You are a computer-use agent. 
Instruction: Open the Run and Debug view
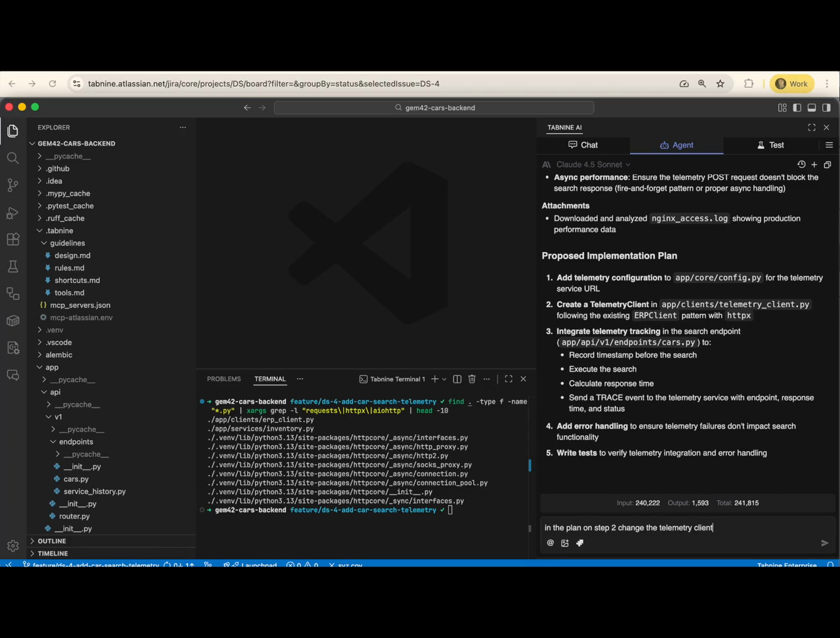pyautogui.click(x=12, y=212)
